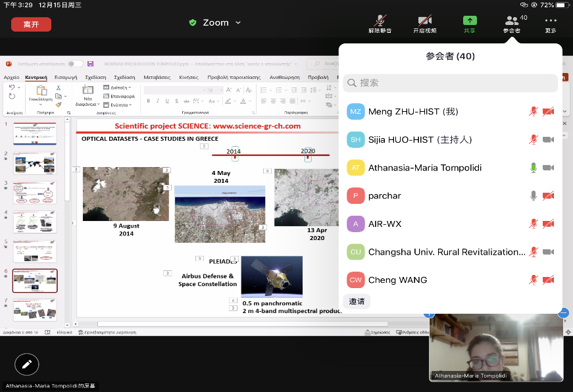The width and height of the screenshot is (573, 392).
Task: Click the Clear formatting icon
Action: (x=249, y=90)
